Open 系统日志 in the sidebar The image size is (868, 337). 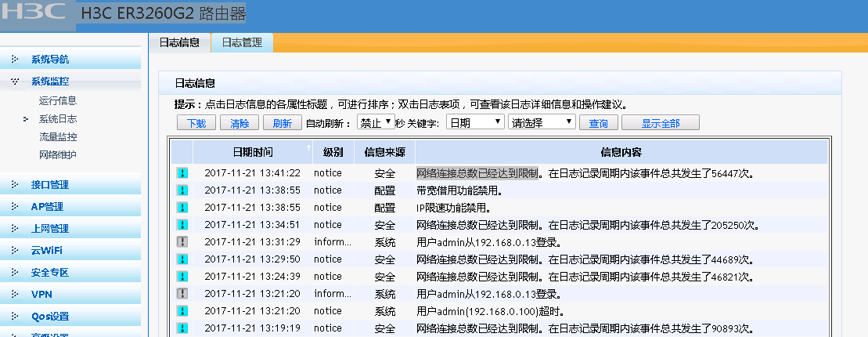click(x=58, y=118)
